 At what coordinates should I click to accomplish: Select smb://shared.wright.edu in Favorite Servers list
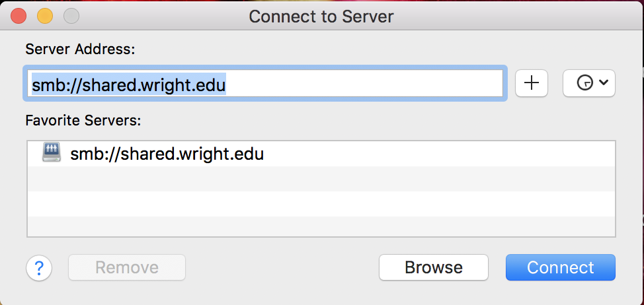pos(167,154)
